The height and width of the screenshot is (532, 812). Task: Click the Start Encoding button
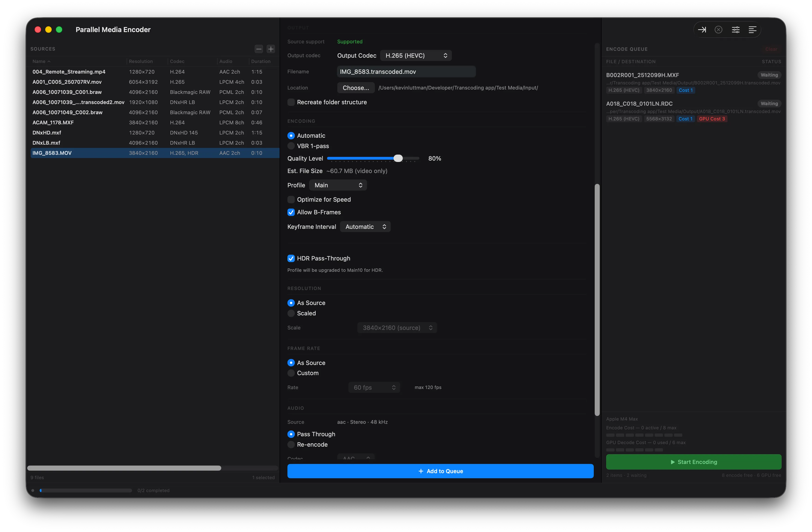[x=693, y=462]
